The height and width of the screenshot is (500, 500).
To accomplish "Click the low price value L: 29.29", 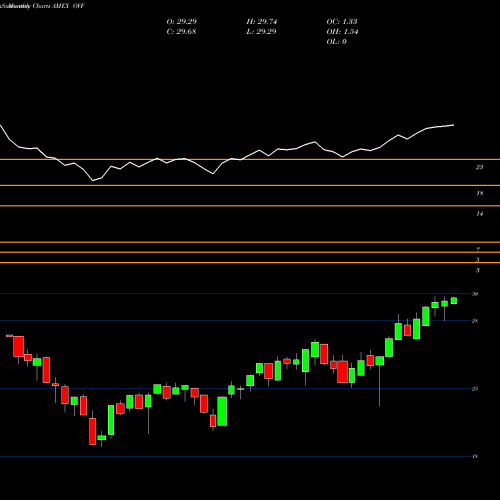I will [261, 31].
